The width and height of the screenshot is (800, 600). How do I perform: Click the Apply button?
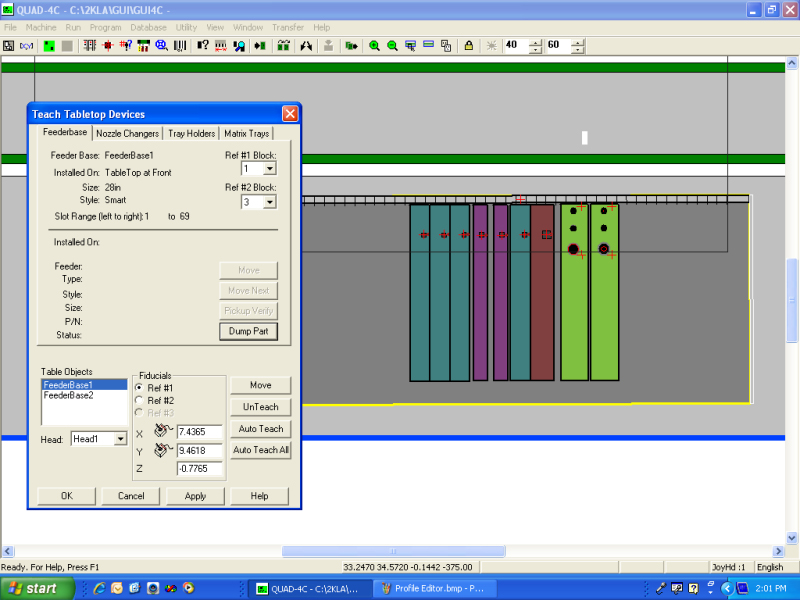coord(195,496)
